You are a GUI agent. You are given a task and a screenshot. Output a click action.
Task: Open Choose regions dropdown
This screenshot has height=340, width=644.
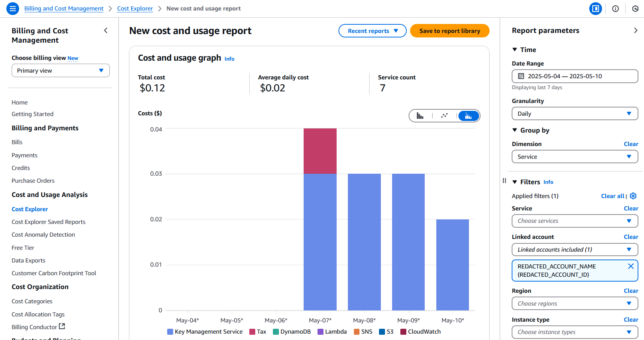click(x=575, y=303)
